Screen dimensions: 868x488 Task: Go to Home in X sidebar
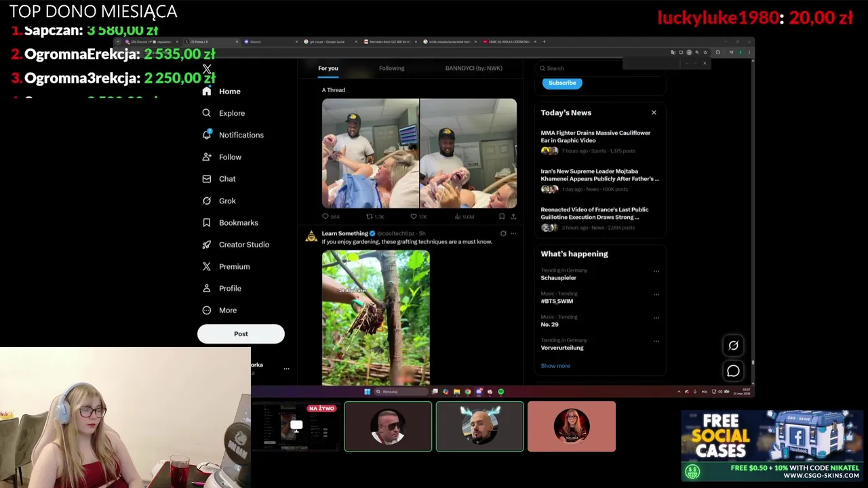222,91
